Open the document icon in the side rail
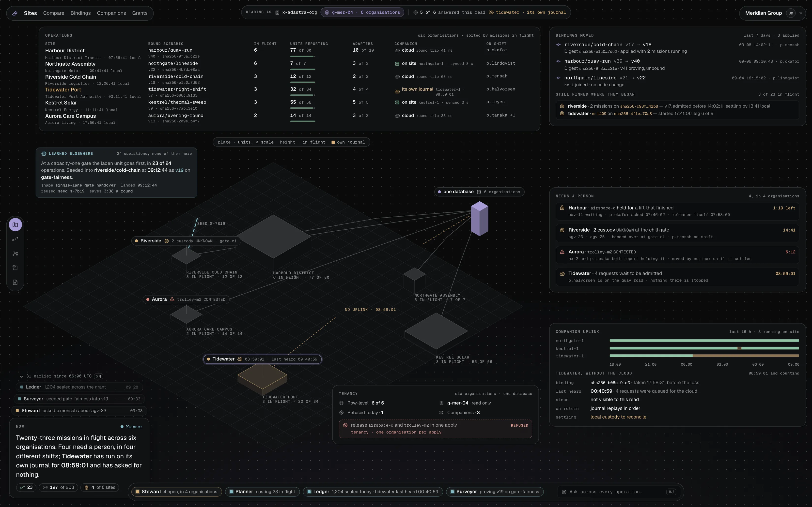This screenshot has height=507, width=812. pos(15,282)
